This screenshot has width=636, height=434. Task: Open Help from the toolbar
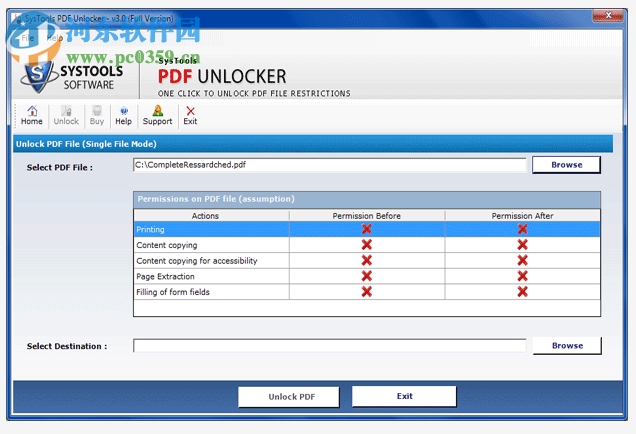pos(123,116)
